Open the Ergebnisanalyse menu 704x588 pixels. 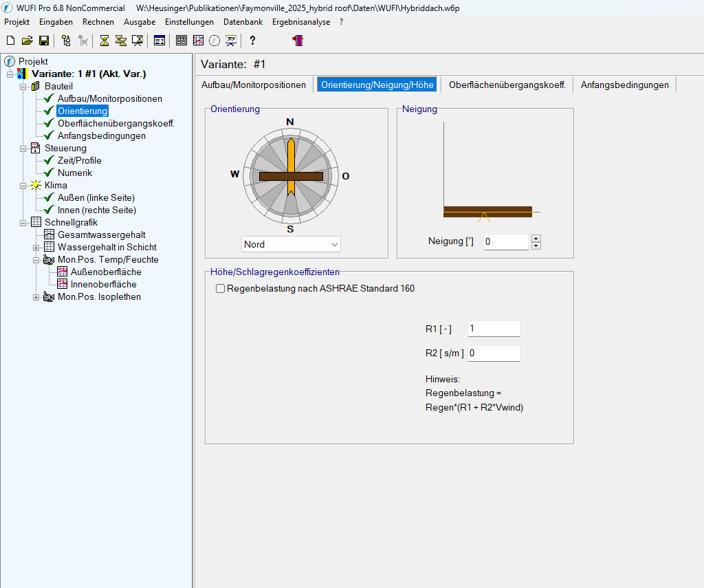[x=300, y=22]
